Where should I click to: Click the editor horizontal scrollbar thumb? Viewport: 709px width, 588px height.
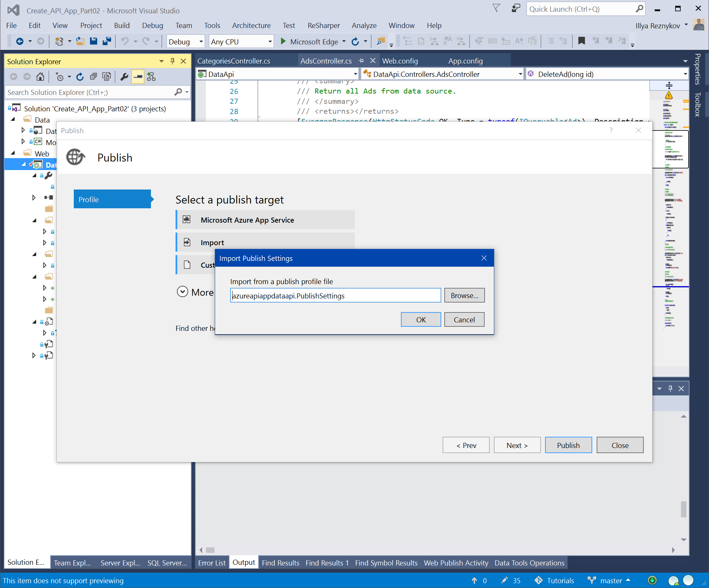[x=210, y=550]
